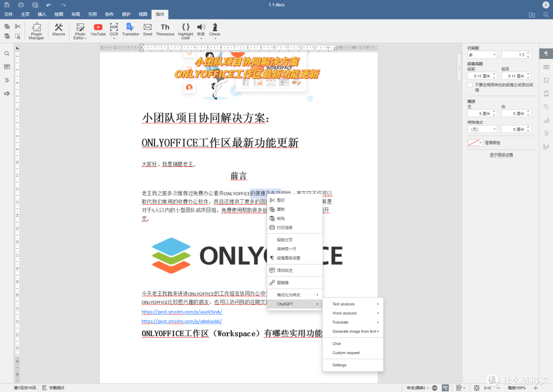Open the image settings tab in right sidebar
The width and height of the screenshot is (553, 392).
[x=546, y=80]
